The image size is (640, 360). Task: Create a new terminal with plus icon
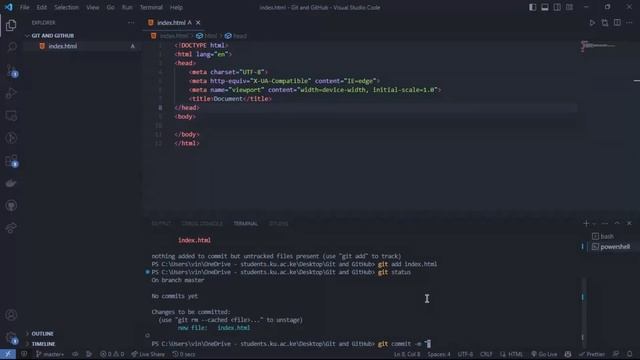click(x=586, y=223)
